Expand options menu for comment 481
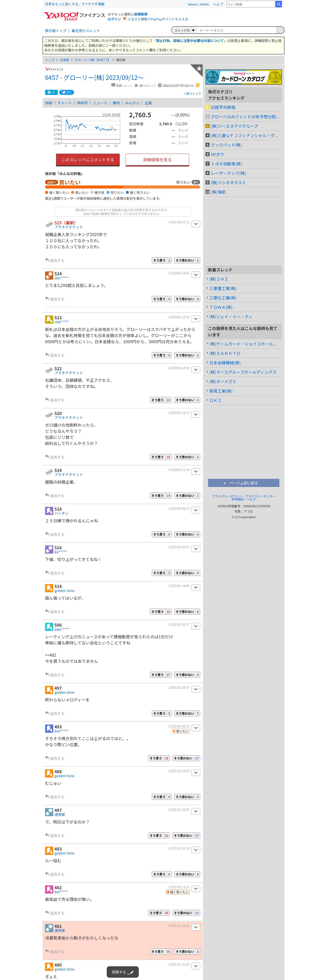 click(x=196, y=927)
